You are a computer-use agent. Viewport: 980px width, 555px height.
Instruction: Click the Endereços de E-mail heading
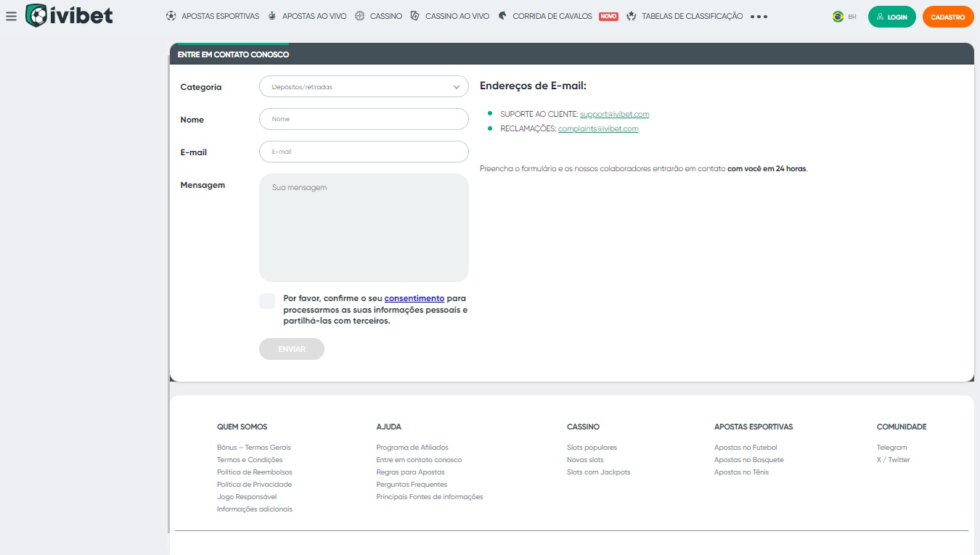pos(533,86)
